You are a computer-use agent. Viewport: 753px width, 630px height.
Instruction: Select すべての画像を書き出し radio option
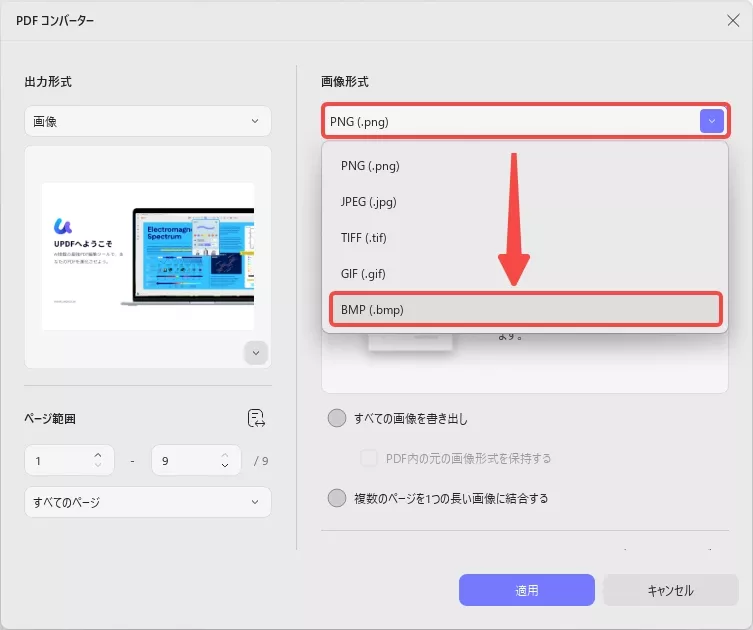pyautogui.click(x=337, y=418)
